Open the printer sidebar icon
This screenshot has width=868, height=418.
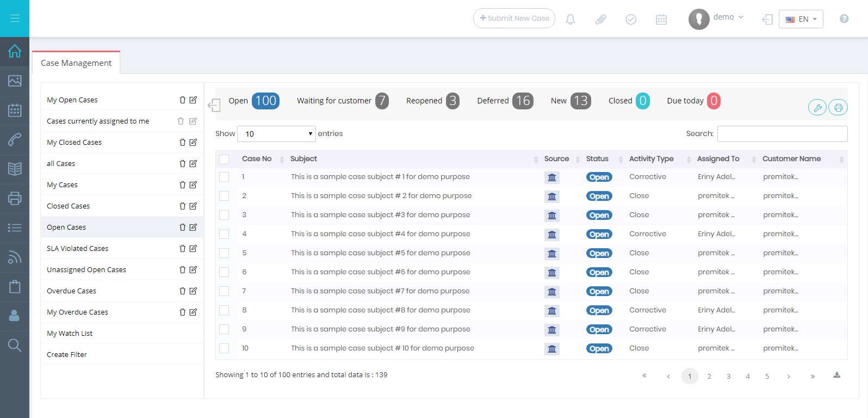pos(15,198)
